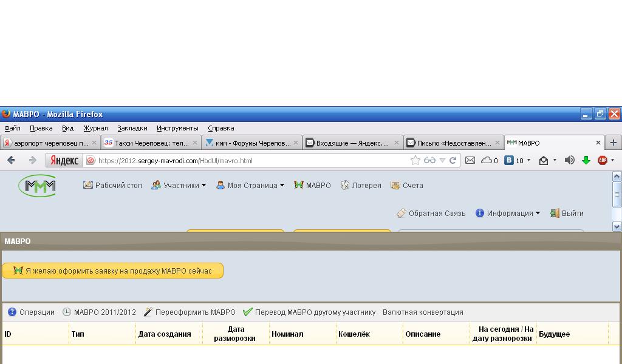Click the Яндекс search engine button
The image size is (622, 364).
coord(64,160)
